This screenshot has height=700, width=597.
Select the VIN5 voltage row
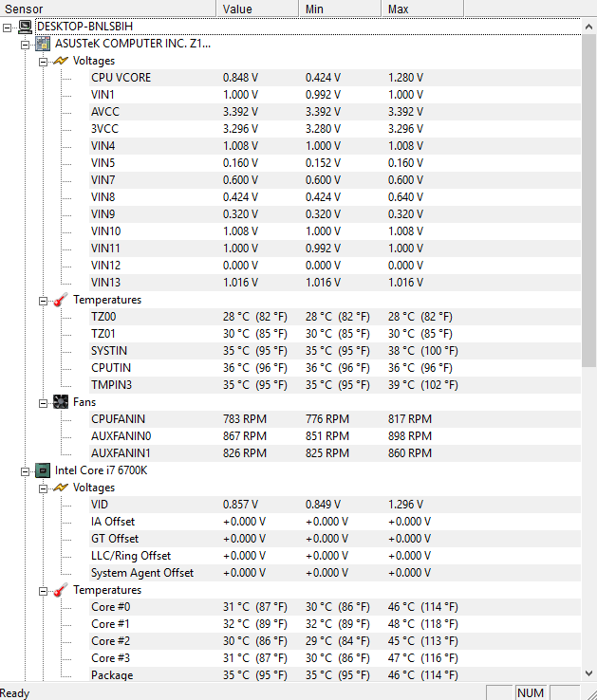(335, 163)
